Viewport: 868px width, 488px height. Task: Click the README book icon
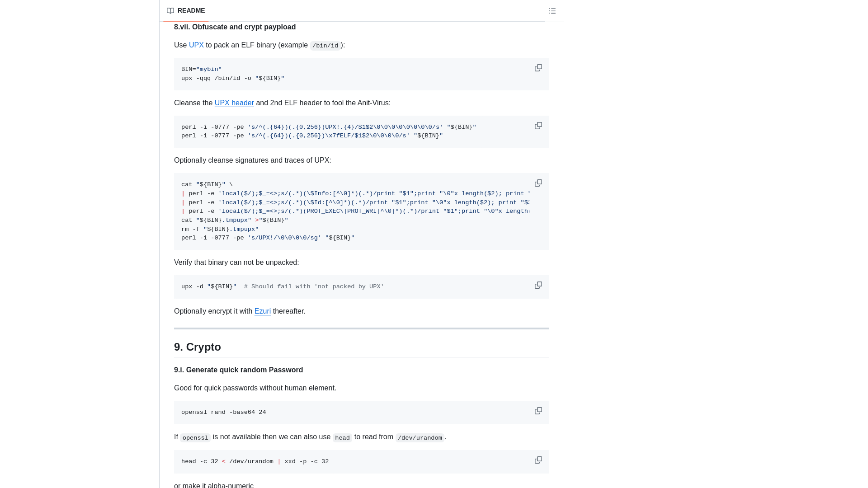pyautogui.click(x=170, y=10)
